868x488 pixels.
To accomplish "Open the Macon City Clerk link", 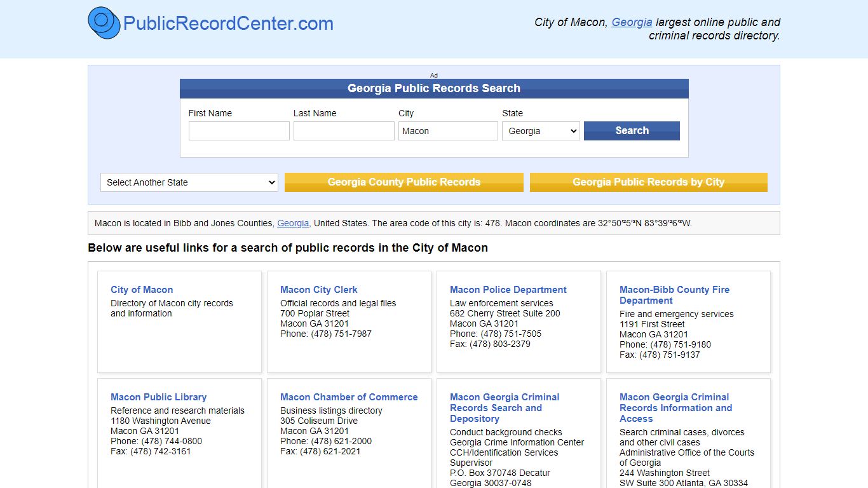I will pos(319,290).
